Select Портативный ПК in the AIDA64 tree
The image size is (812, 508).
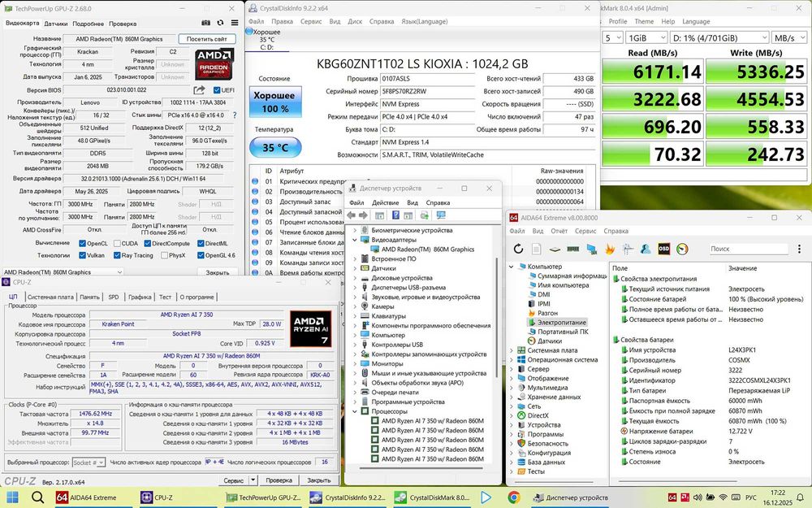click(563, 332)
